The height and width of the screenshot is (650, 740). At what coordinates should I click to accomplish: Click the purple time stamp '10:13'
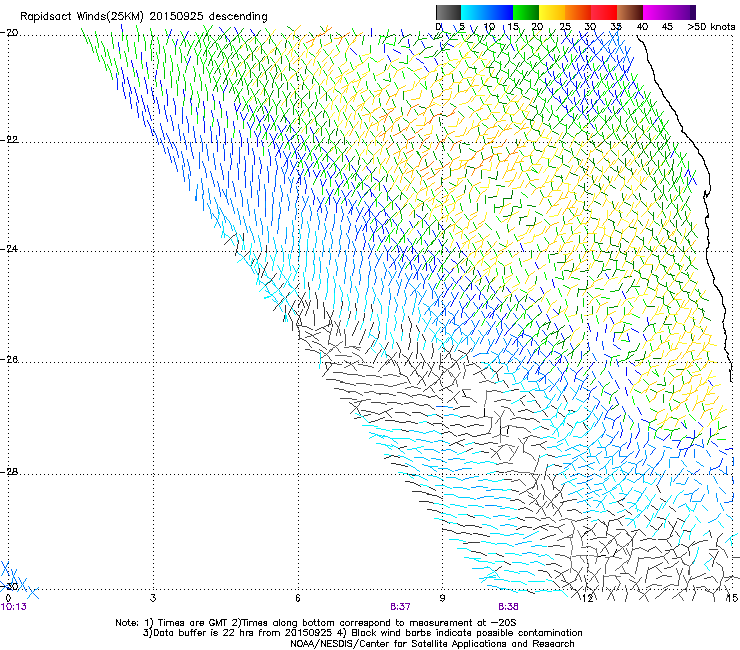(x=14, y=607)
